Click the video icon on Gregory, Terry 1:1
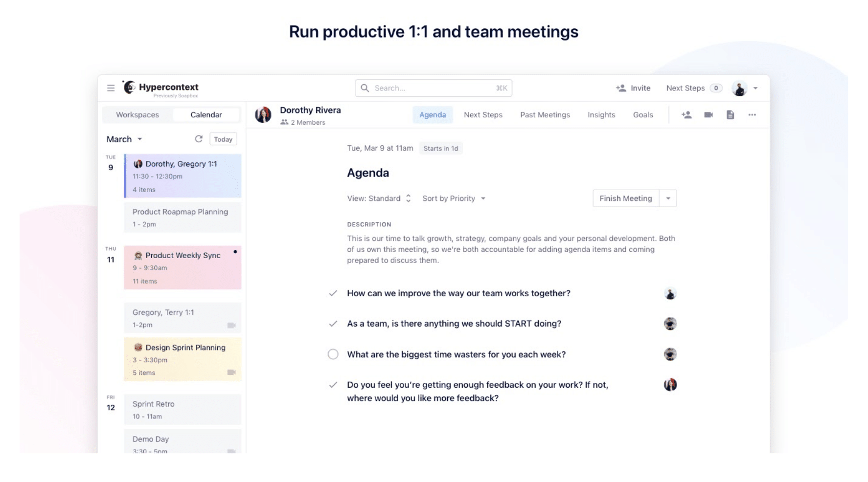The height and width of the screenshot is (482, 868). [x=231, y=325]
